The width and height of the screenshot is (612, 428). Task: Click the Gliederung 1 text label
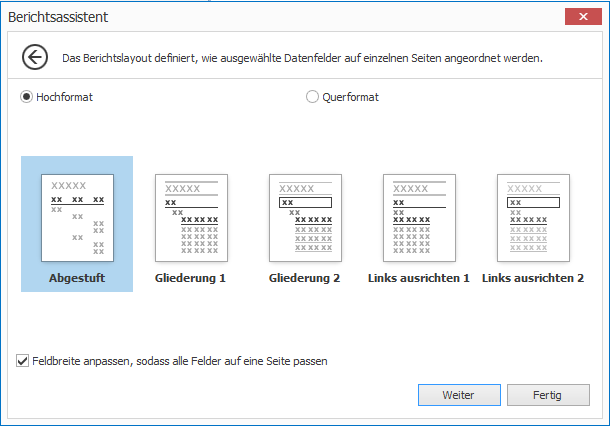(x=191, y=278)
